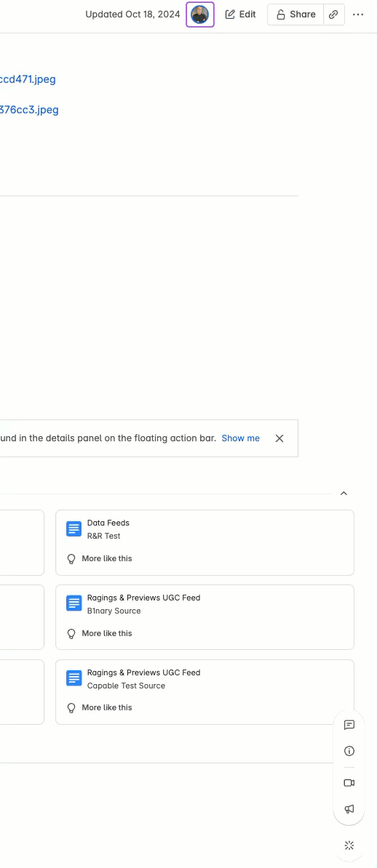Click the R&R Test subtitle text
Screen dimensions: 377x868
pyautogui.click(x=103, y=536)
